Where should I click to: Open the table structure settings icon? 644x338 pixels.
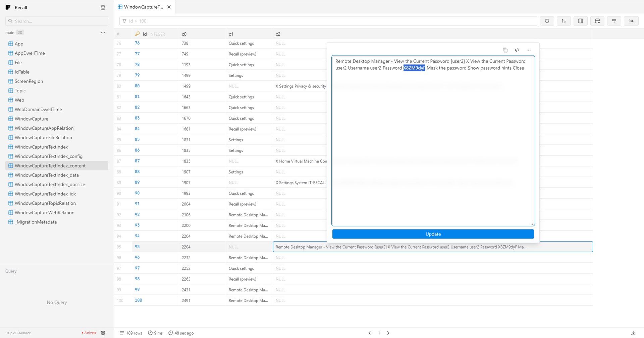click(x=597, y=21)
